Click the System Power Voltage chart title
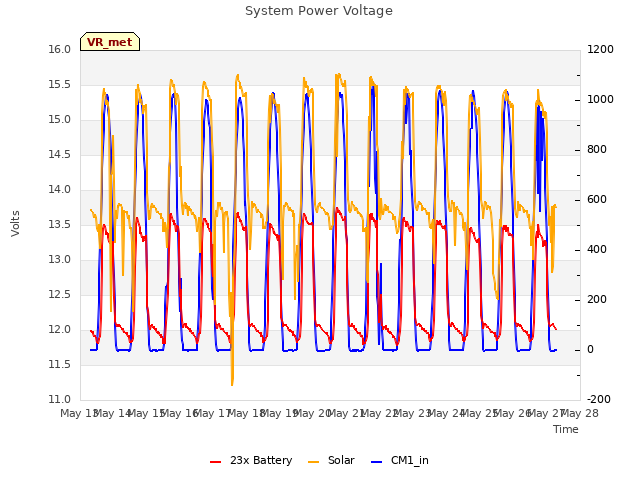The width and height of the screenshot is (640, 480). point(319,11)
